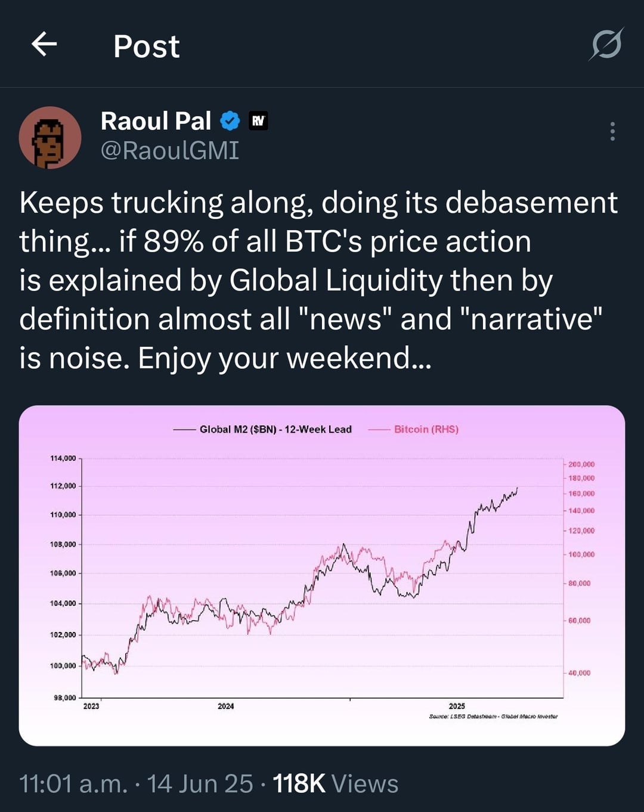Tap the @RaoulGMI handle

tap(170, 150)
